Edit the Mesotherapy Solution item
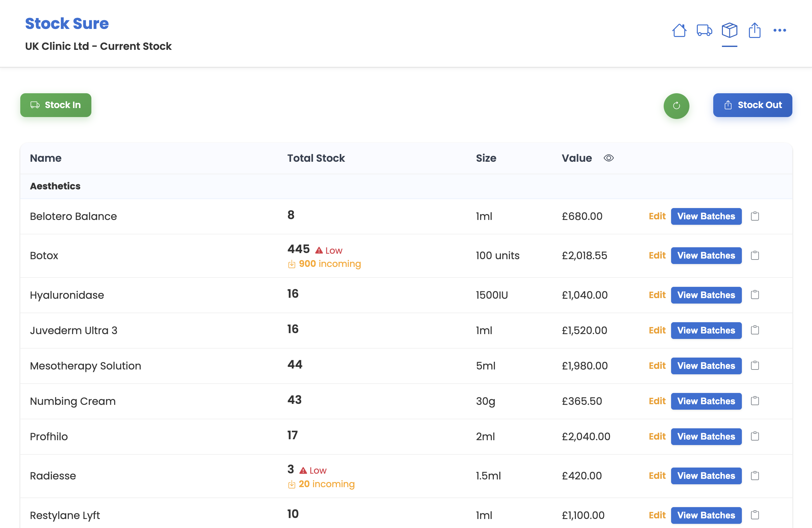Viewport: 812px width, 528px height. point(657,366)
